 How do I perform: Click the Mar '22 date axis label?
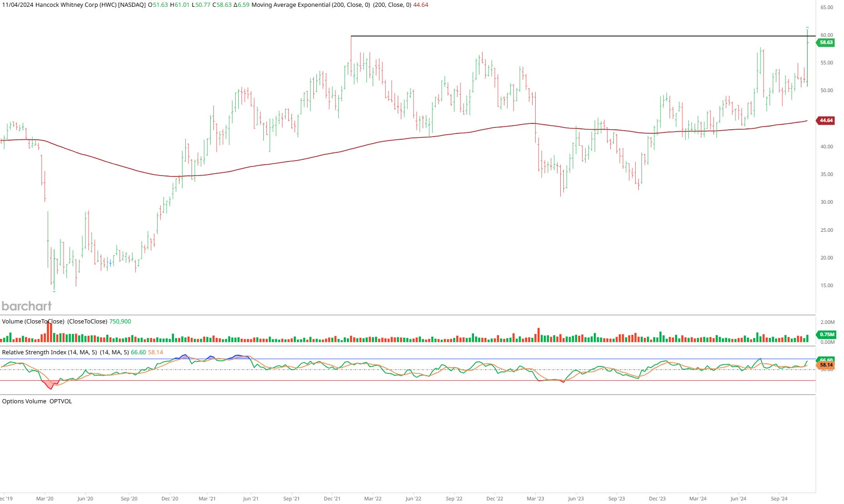pos(373,499)
